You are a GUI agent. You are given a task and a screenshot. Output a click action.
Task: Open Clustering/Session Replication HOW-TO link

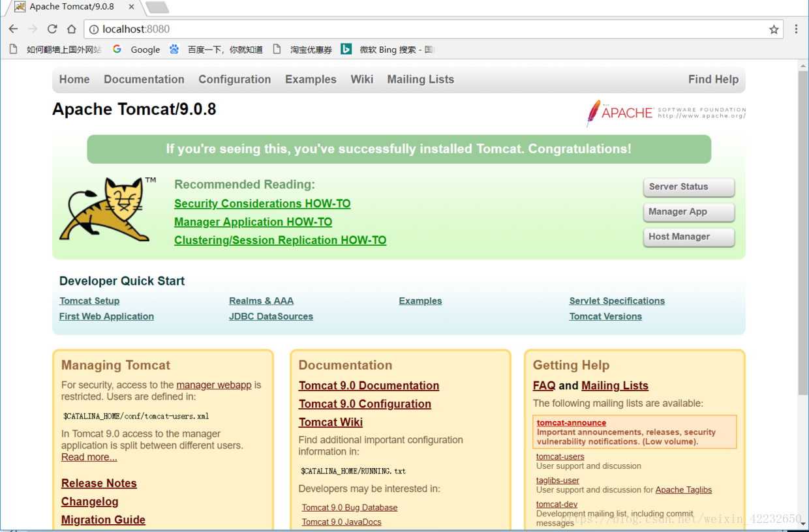tap(281, 241)
